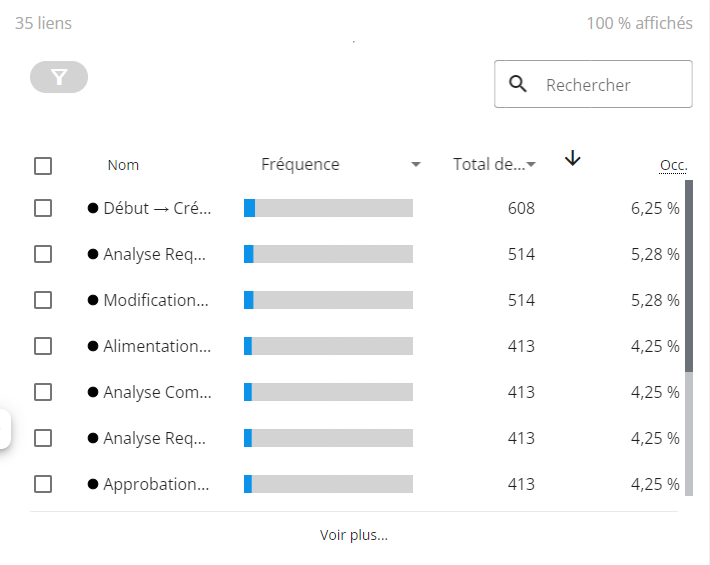The height and width of the screenshot is (565, 710).
Task: Click black dot beside Modification…
Action: point(93,300)
